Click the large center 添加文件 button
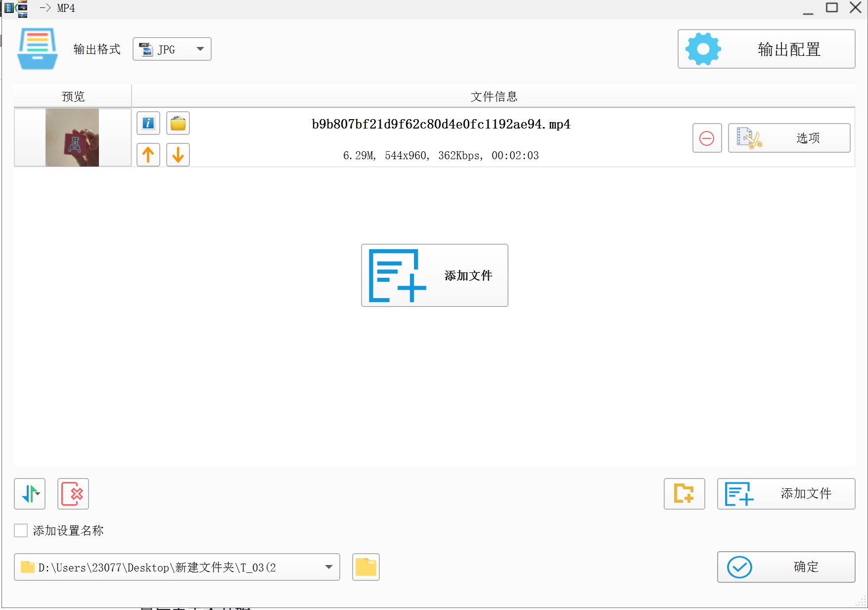868x610 pixels. [x=434, y=275]
